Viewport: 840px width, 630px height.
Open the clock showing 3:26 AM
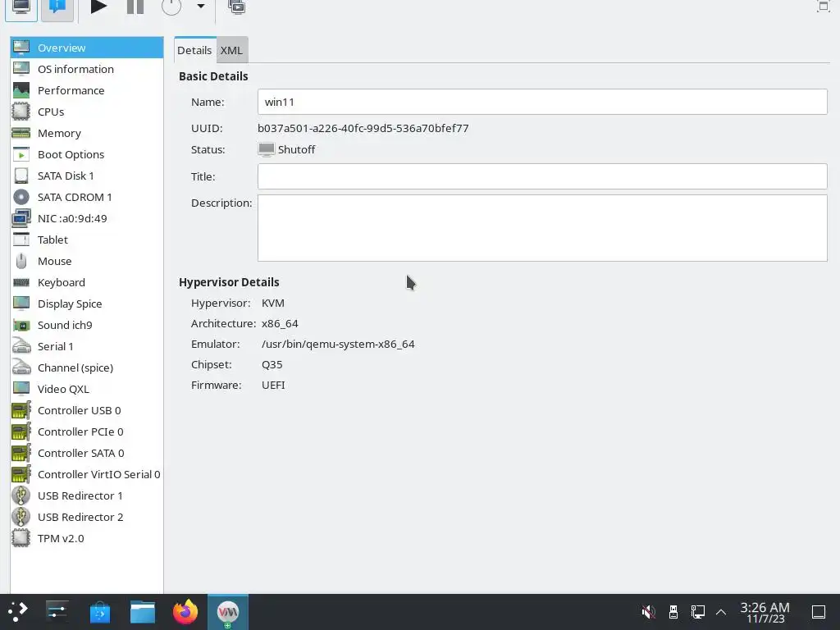765,612
